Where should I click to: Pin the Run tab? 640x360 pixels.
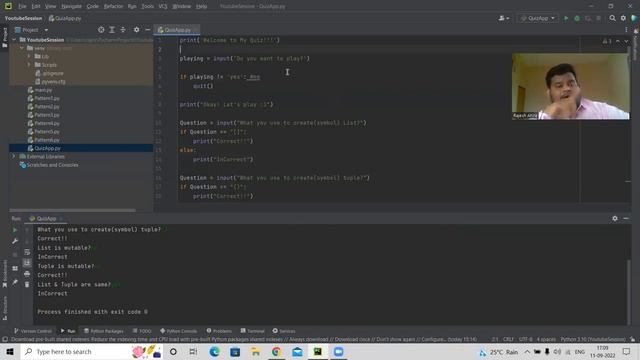15,282
